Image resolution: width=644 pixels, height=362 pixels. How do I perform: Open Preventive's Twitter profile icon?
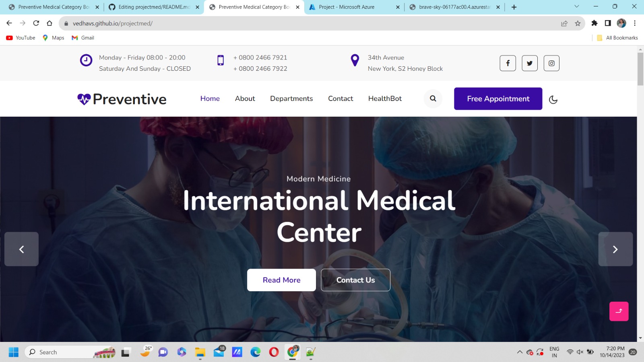pyautogui.click(x=529, y=63)
